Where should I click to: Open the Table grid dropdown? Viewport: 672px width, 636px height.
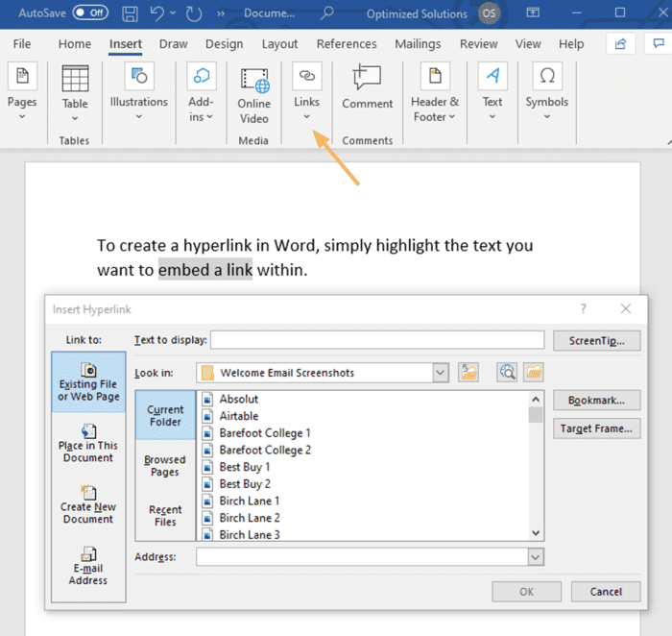(x=75, y=92)
